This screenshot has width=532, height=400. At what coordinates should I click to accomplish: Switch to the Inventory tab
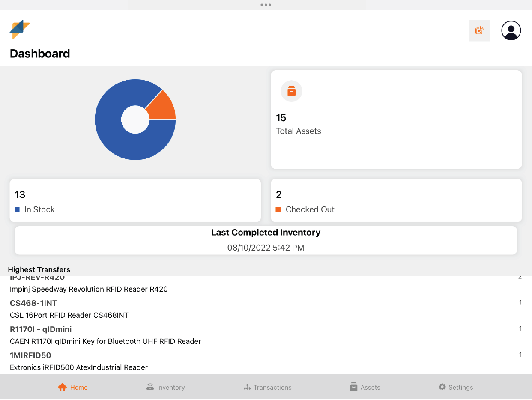click(170, 387)
